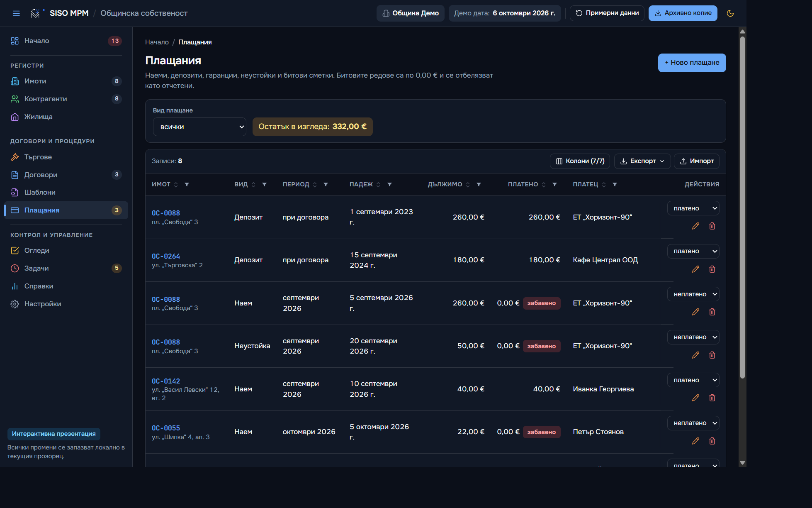Filter the ИМОТ column via funnel icon
Viewport: 812px width, 508px height.
pos(187,184)
